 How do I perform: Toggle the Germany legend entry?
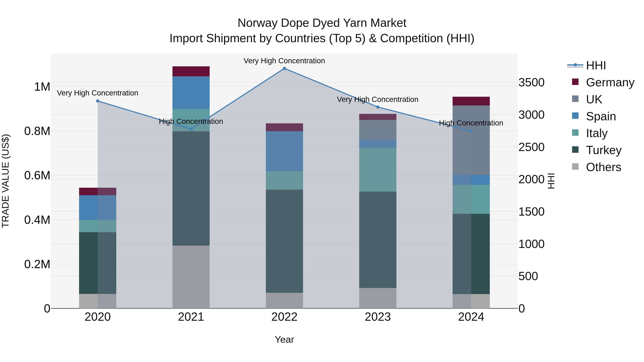(x=603, y=82)
